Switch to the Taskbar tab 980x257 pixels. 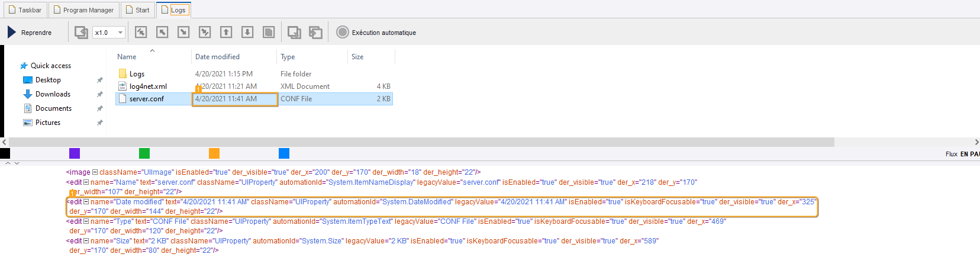pos(25,10)
